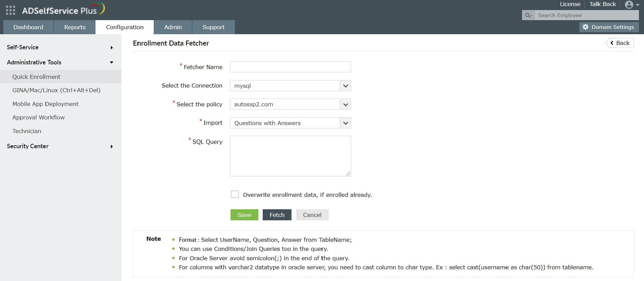
Task: Switch to the Reports tab
Action: pos(75,27)
